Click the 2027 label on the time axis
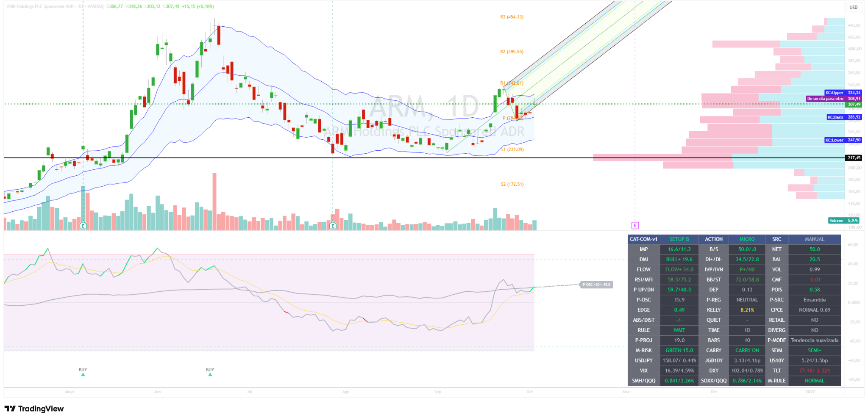 pyautogui.click(x=810, y=392)
